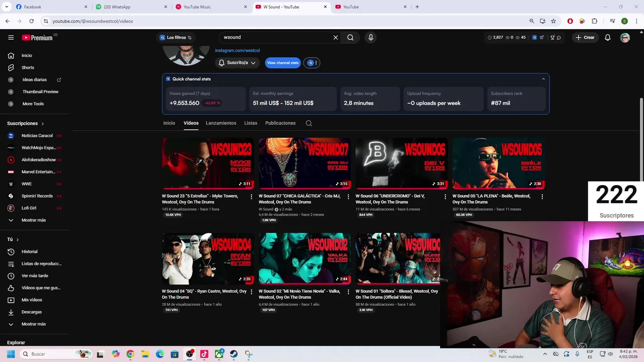Collapse the Quick channel stats panel
The image size is (644, 362).
point(543,79)
